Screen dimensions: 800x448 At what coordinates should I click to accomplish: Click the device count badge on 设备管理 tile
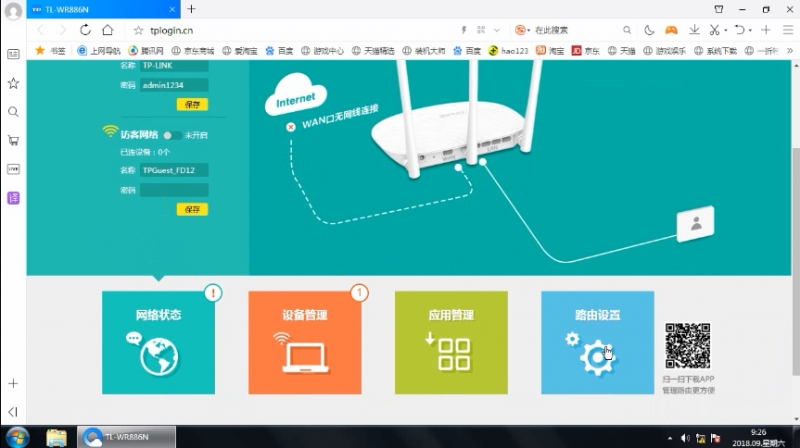click(x=359, y=293)
